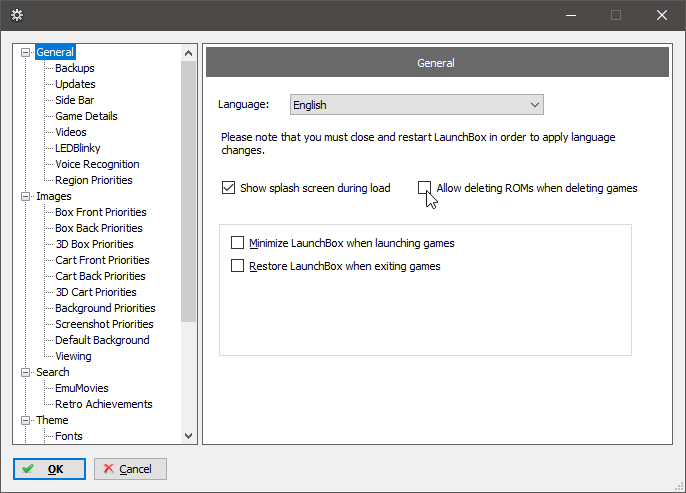Open Retro Achievements settings
Viewport: 686px width, 493px height.
[x=104, y=404]
